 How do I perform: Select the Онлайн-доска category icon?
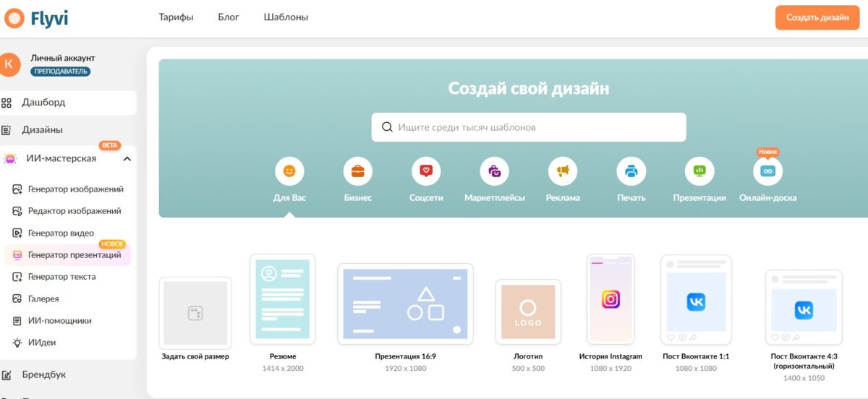click(768, 171)
